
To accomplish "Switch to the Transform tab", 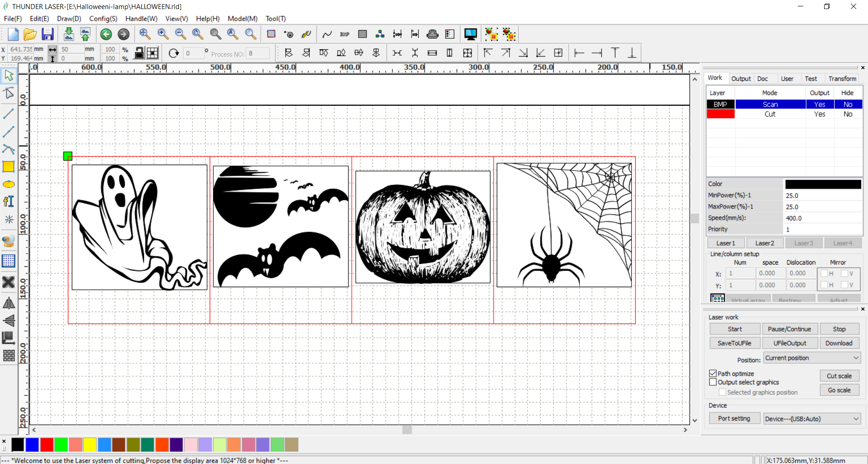I will (x=842, y=79).
